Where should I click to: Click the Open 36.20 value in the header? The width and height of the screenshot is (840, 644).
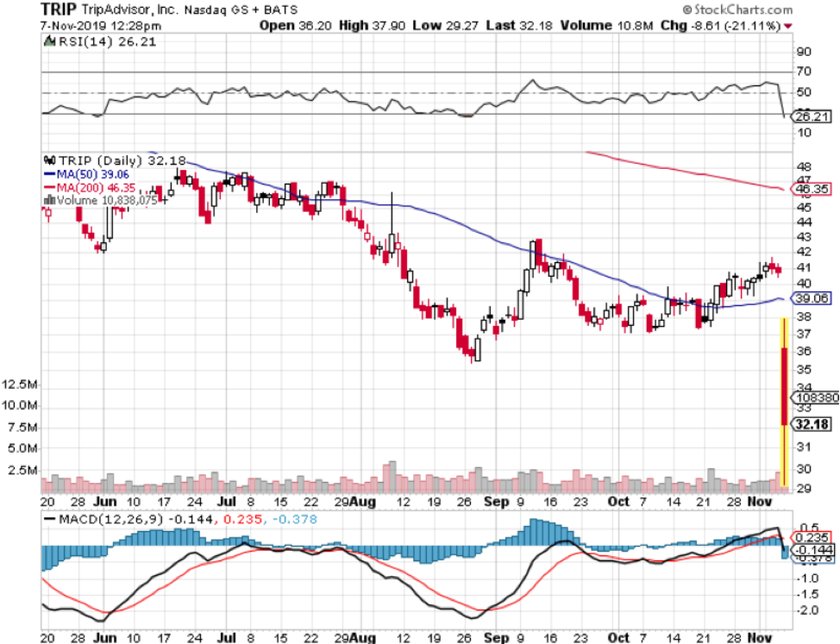295,25
